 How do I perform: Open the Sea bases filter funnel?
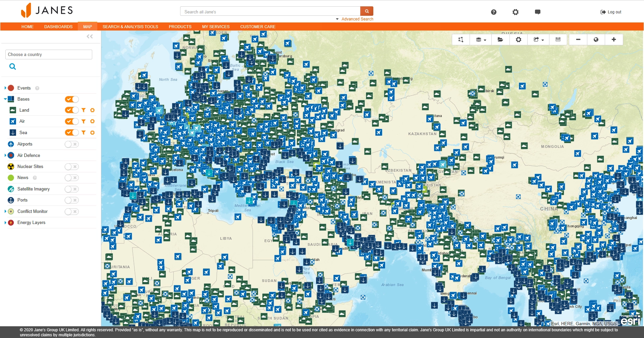(x=84, y=132)
